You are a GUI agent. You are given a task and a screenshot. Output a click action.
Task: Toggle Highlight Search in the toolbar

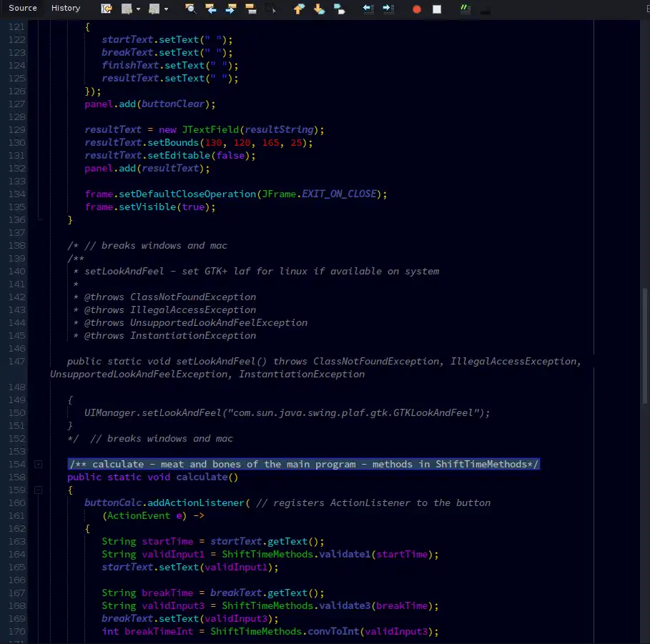pyautogui.click(x=250, y=9)
